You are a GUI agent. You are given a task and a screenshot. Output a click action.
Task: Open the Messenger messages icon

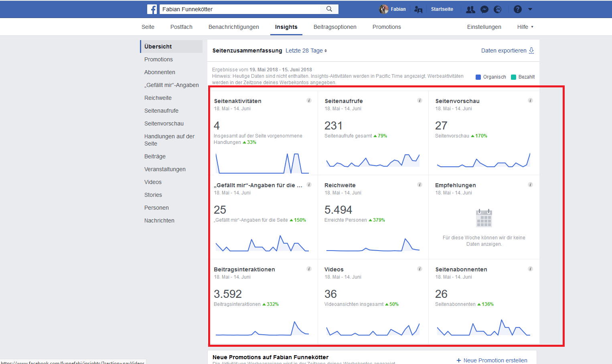[x=484, y=9]
